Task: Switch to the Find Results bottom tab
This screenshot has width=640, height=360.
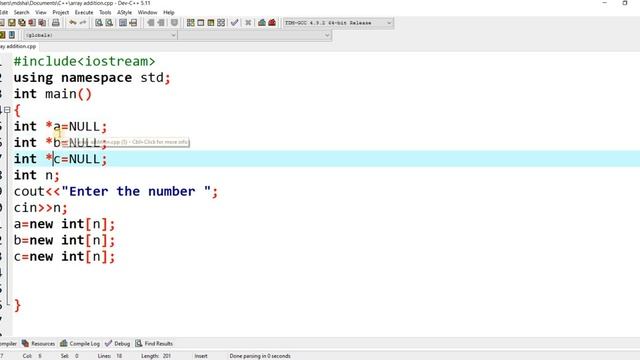Action: point(154,344)
